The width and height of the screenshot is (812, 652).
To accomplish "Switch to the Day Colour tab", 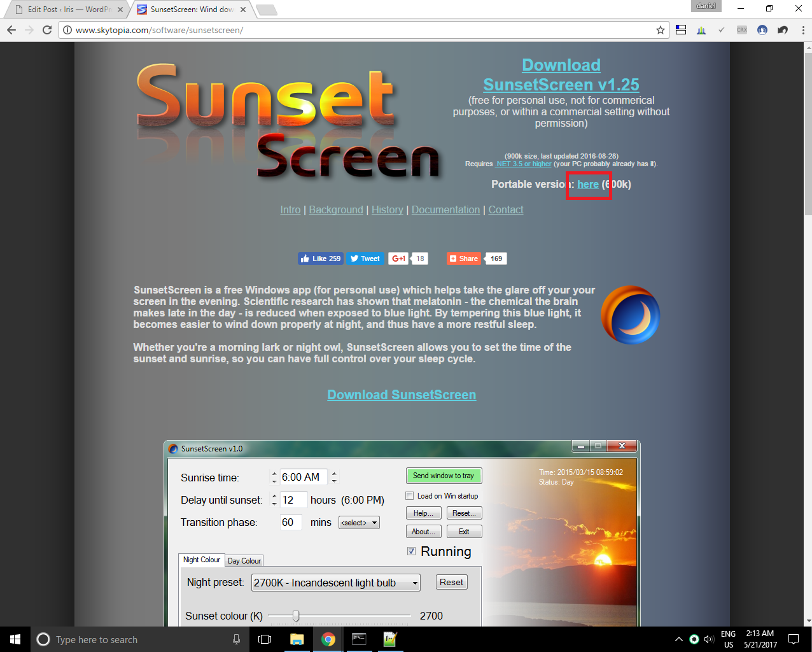I will [244, 561].
